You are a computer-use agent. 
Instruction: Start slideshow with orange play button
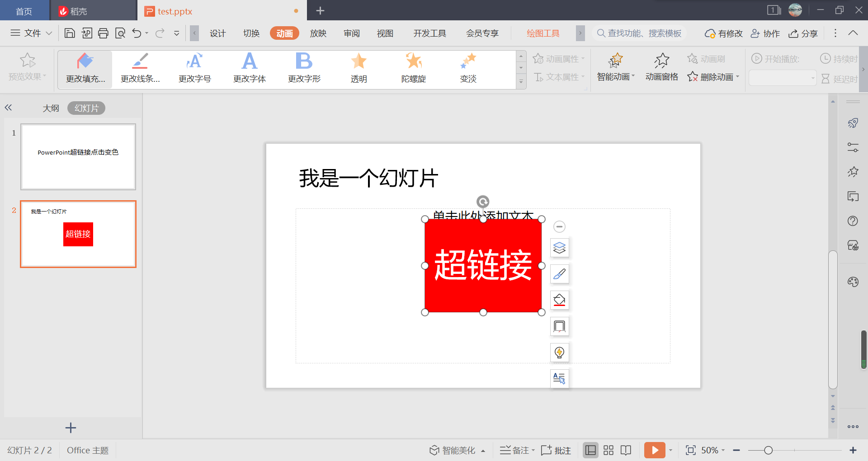pyautogui.click(x=655, y=450)
